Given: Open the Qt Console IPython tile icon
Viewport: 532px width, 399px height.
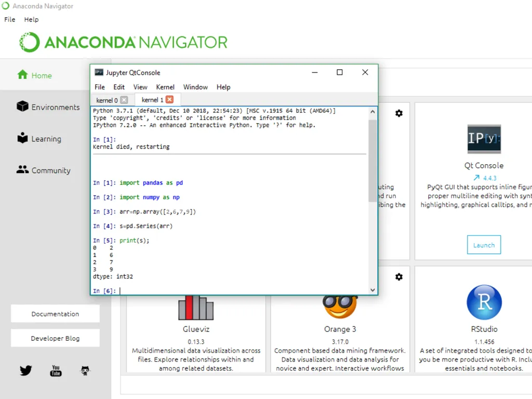Looking at the screenshot, I should point(484,139).
